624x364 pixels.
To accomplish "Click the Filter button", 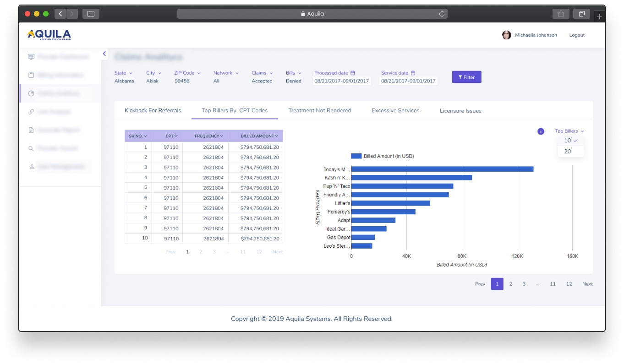I will (x=466, y=76).
